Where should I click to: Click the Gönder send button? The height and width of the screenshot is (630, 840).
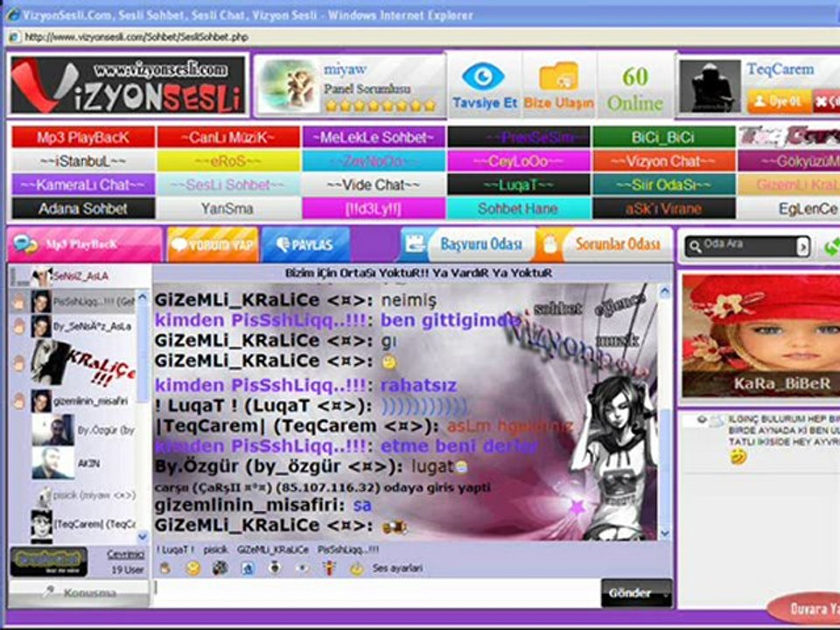click(x=636, y=593)
